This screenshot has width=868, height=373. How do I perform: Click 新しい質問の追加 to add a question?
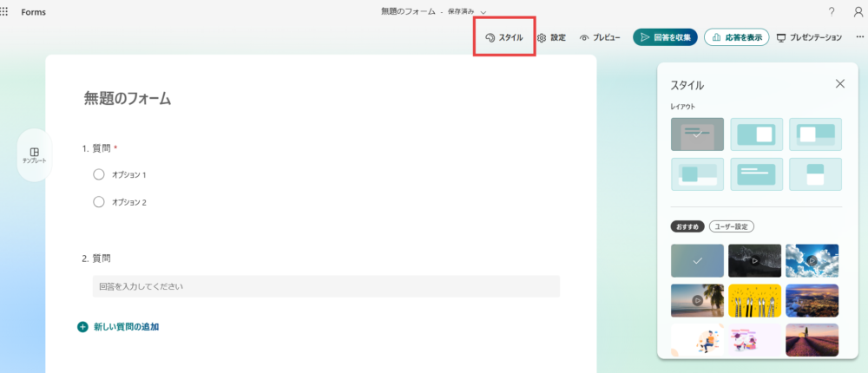[x=126, y=327]
